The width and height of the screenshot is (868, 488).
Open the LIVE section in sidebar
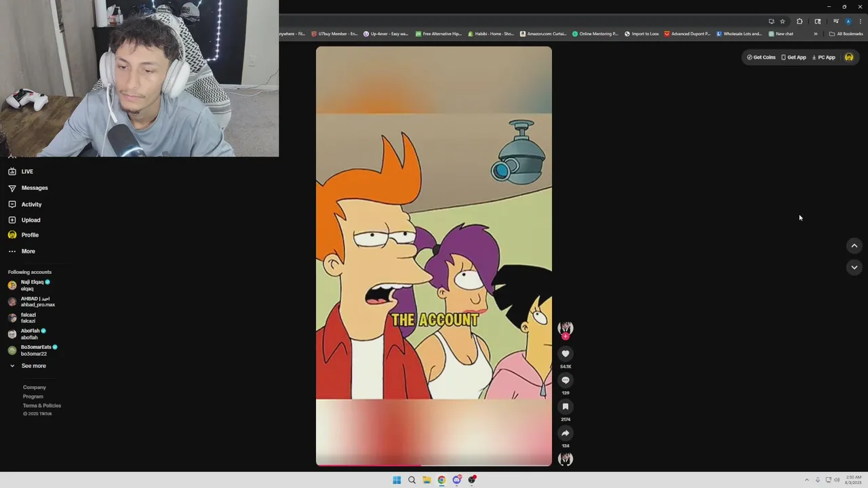pyautogui.click(x=20, y=171)
